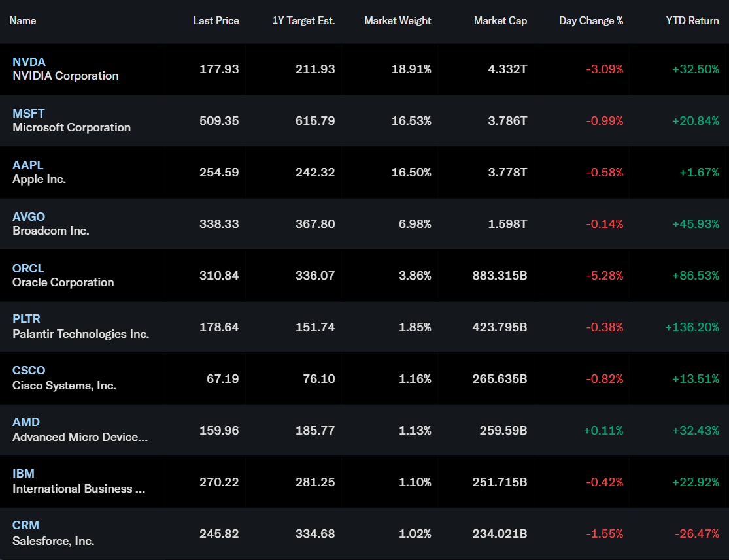This screenshot has width=729, height=560.
Task: Select Broadcom Inc. company name
Action: [x=51, y=231]
